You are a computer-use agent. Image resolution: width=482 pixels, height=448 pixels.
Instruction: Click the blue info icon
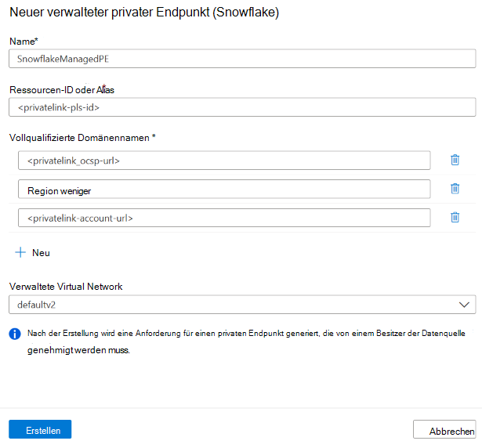[x=15, y=334]
